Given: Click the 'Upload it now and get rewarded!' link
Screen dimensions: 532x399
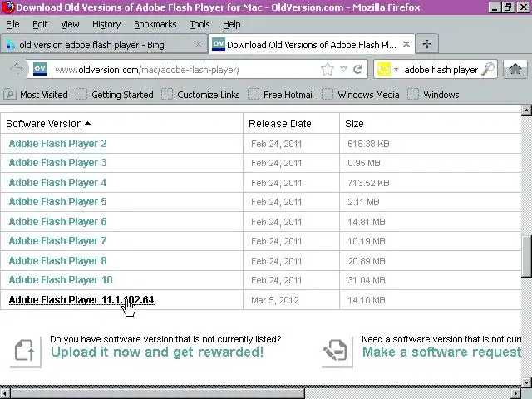Looking at the screenshot, I should coord(157,352).
